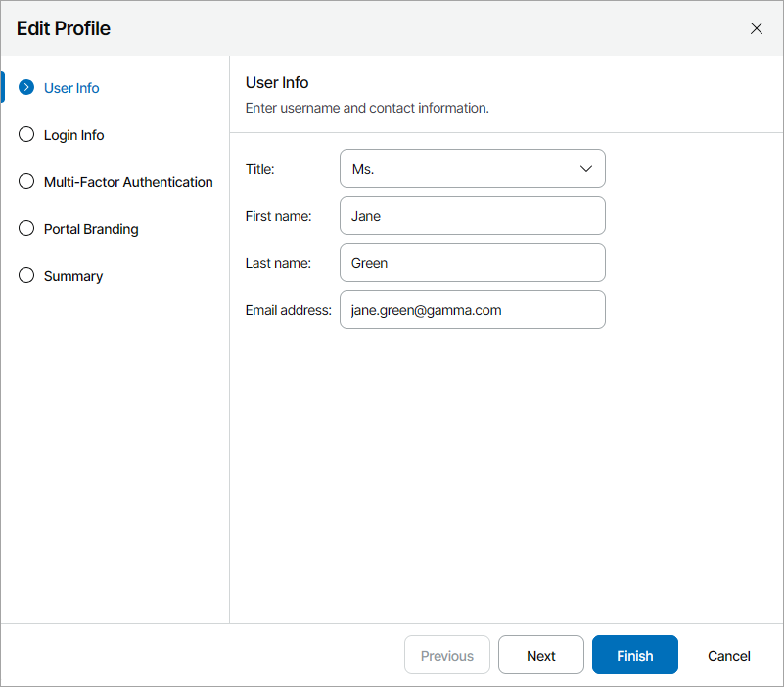The height and width of the screenshot is (687, 784).
Task: Select the Summary step circle
Action: pyautogui.click(x=26, y=276)
